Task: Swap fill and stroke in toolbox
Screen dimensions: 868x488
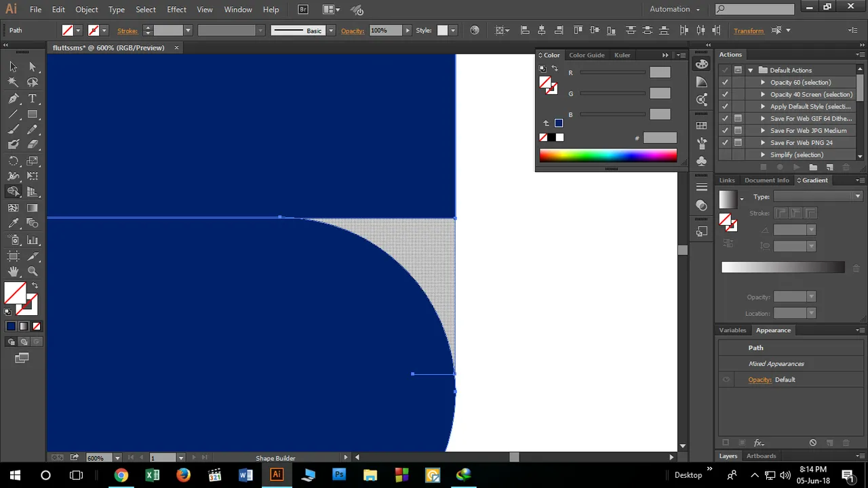Action: (35, 285)
